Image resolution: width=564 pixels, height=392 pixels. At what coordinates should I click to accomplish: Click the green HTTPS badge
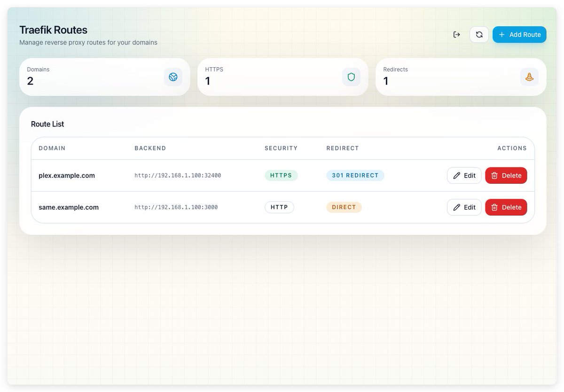coord(281,175)
